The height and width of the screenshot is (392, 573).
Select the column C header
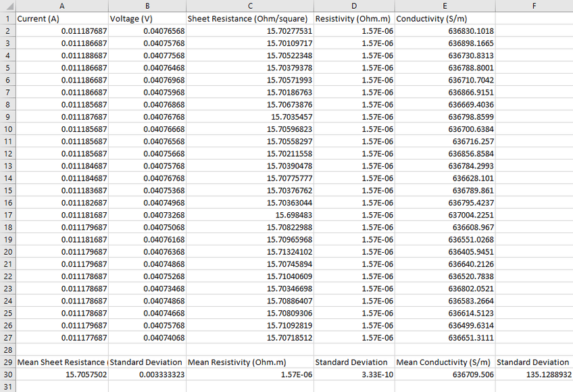[249, 6]
